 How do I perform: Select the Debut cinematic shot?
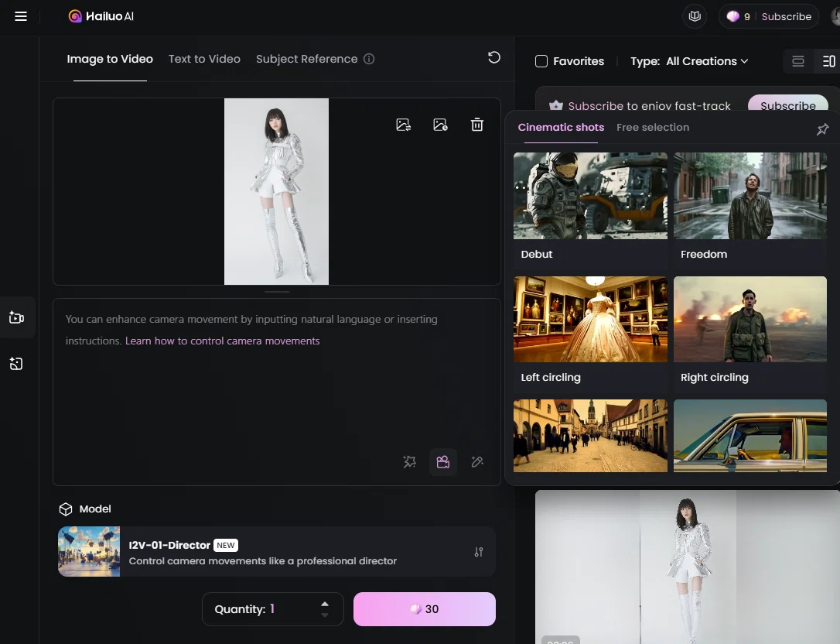[590, 209]
